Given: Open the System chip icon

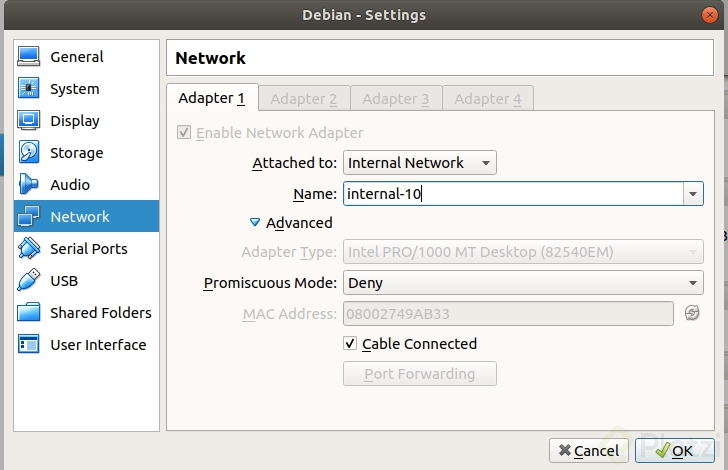Looking at the screenshot, I should (x=29, y=89).
